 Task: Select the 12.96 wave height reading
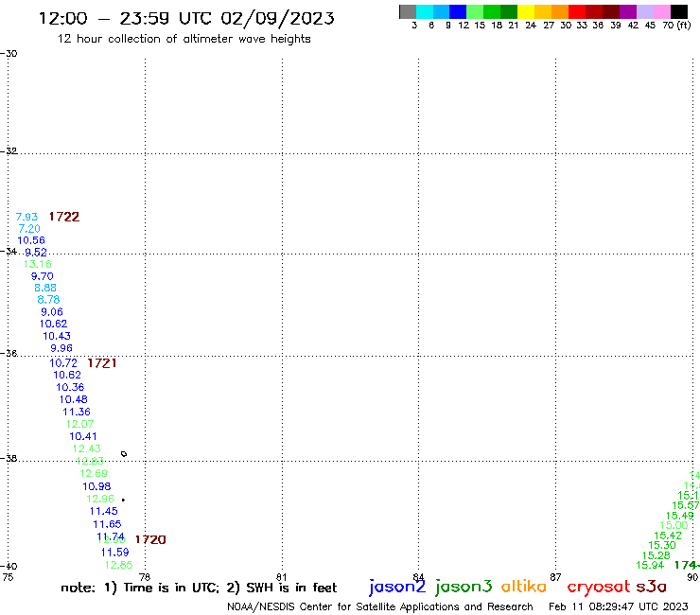tap(100, 500)
